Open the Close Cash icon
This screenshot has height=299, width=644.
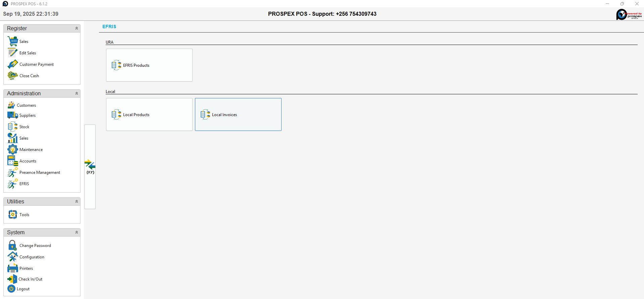pos(13,76)
